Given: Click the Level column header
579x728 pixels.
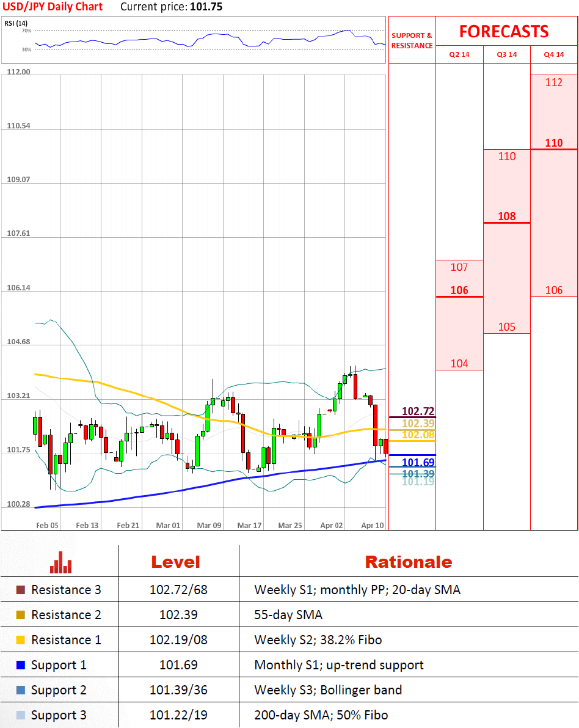Looking at the screenshot, I should 175,562.
